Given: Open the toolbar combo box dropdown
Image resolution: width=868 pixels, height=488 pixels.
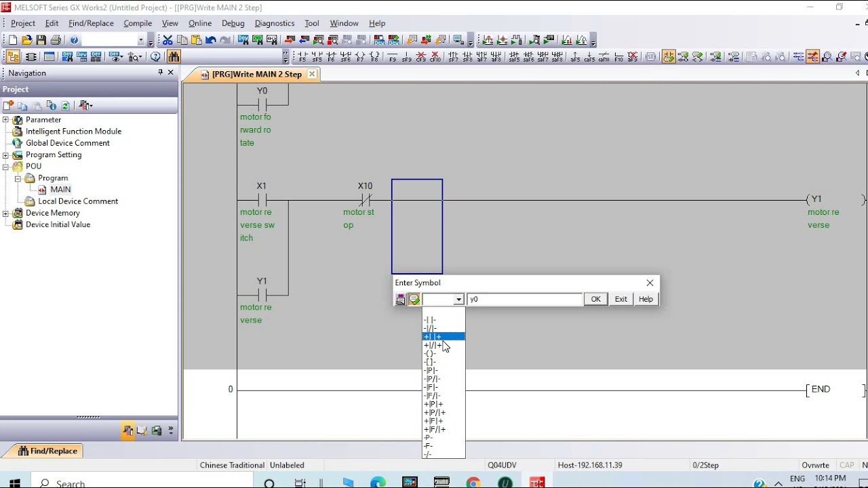Looking at the screenshot, I should pyautogui.click(x=140, y=40).
